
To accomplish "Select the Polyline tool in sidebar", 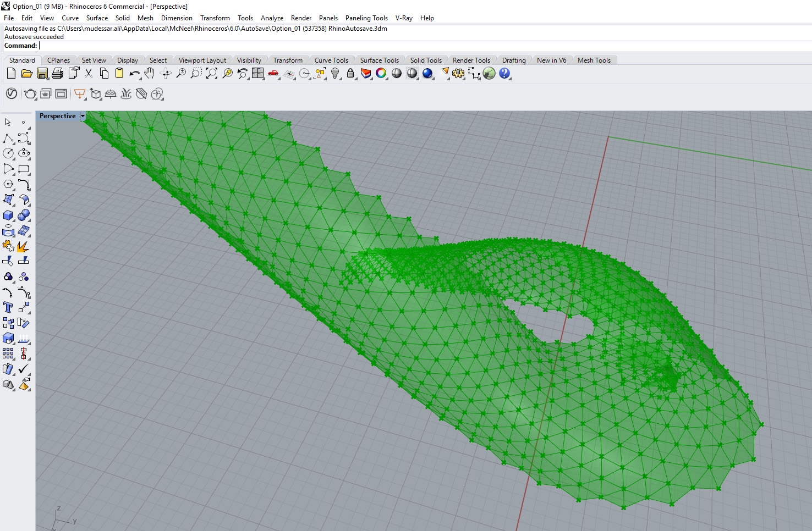I will (8, 138).
